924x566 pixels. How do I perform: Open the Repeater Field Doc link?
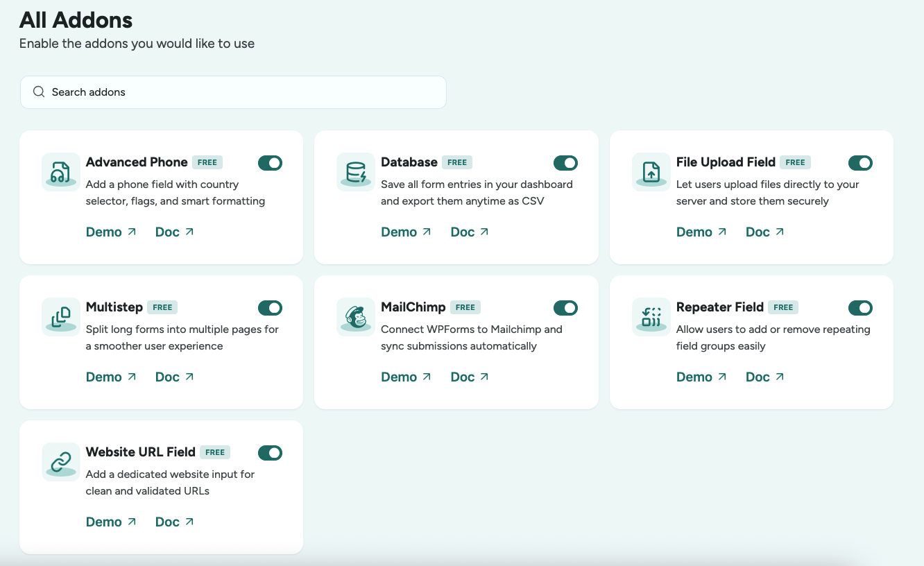(x=765, y=377)
